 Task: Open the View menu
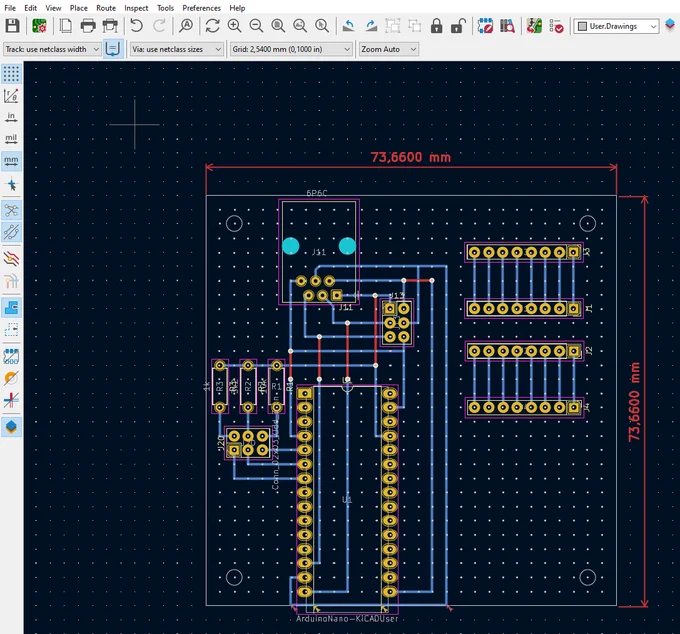pos(53,8)
